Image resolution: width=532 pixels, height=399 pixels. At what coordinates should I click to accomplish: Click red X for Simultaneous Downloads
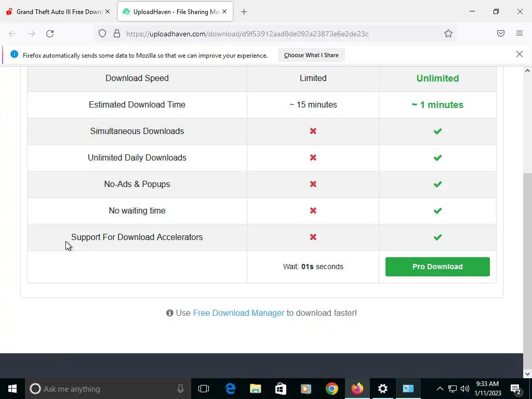[x=313, y=131]
